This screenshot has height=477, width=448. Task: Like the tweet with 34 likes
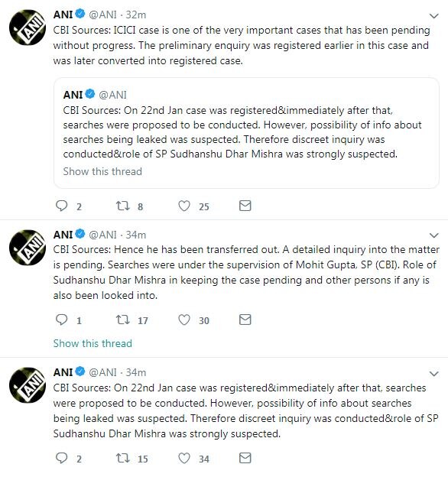(184, 458)
